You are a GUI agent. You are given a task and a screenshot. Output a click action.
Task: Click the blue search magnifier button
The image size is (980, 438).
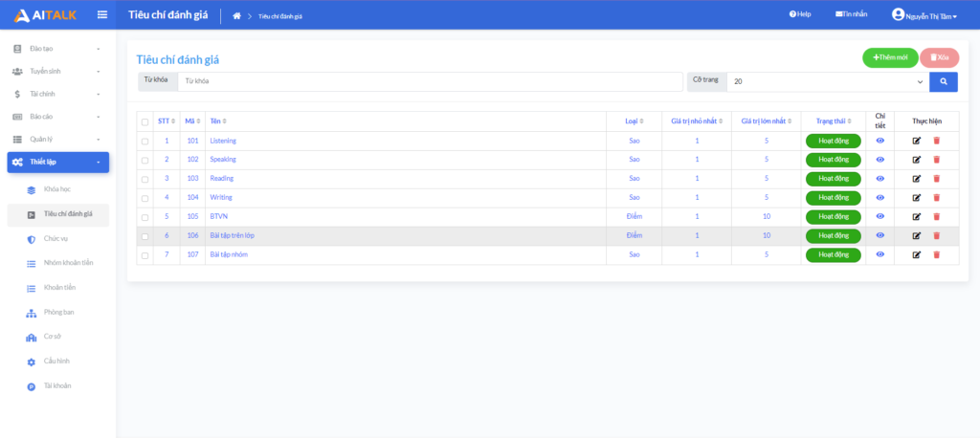943,82
